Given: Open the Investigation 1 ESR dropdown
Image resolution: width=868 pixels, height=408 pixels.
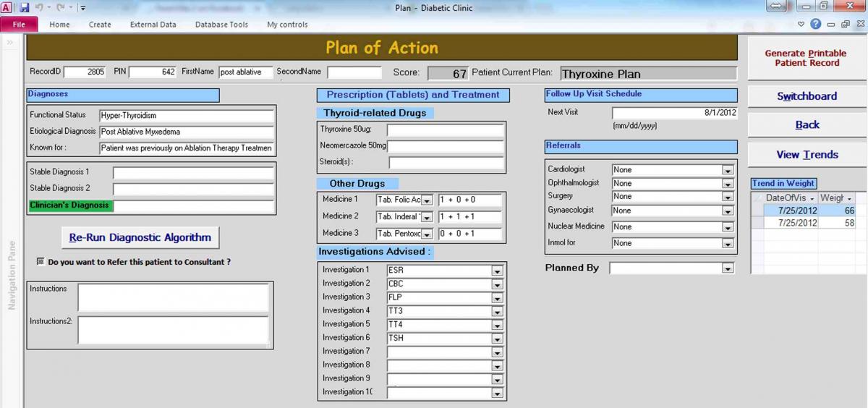Looking at the screenshot, I should [x=497, y=271].
